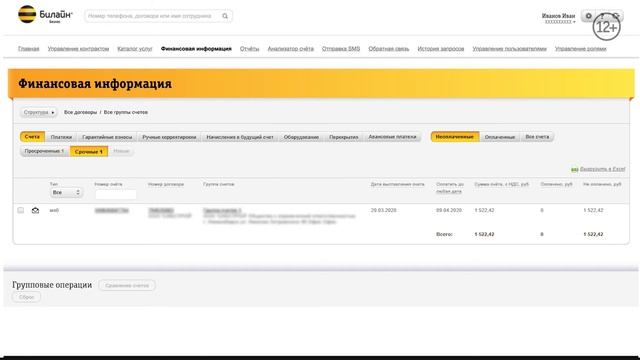Open Отправка SMS menu item
This screenshot has width=640, height=360.
[341, 49]
